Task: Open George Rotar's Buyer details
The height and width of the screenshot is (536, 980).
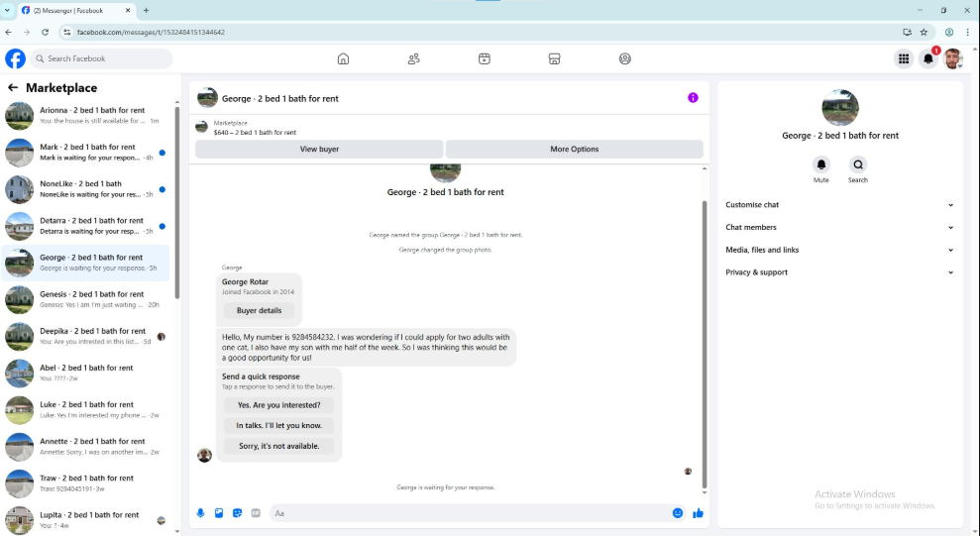Action: [259, 310]
